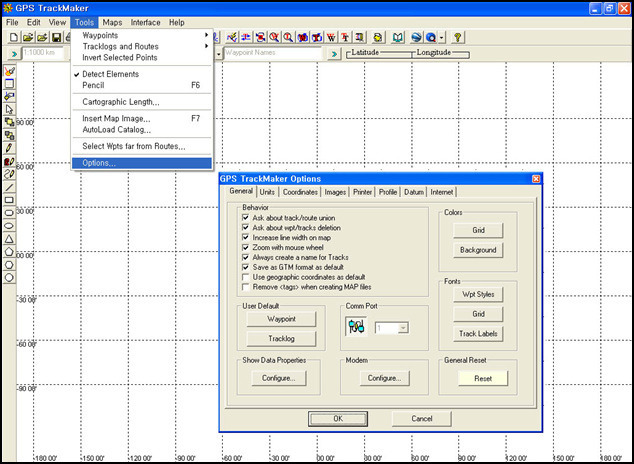
Task: Toggle Increase line width on map
Action: click(245, 237)
